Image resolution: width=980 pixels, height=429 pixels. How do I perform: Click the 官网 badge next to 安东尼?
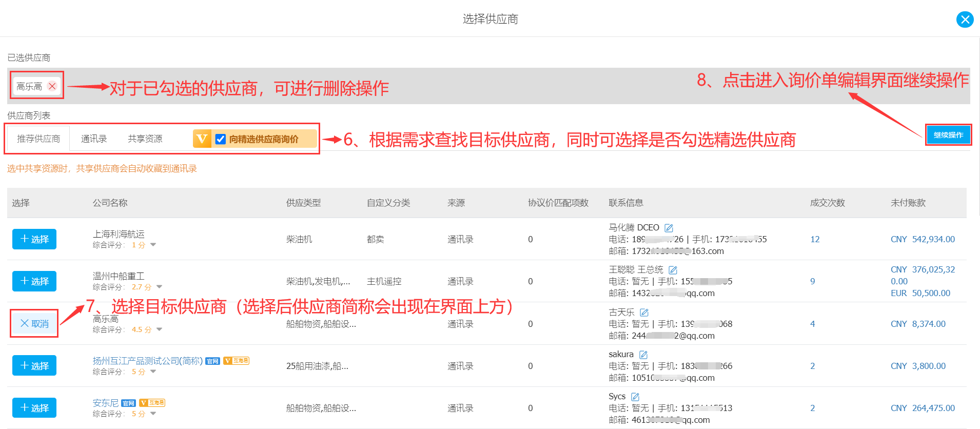128,403
